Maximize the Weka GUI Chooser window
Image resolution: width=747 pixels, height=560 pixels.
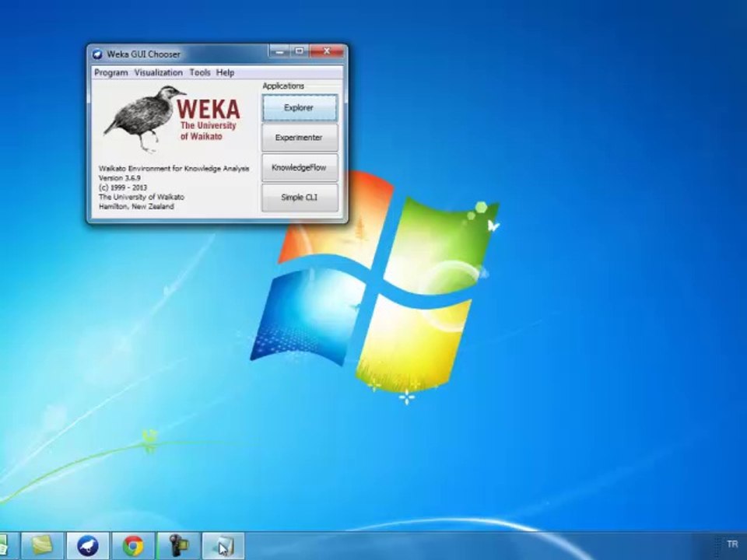[299, 51]
